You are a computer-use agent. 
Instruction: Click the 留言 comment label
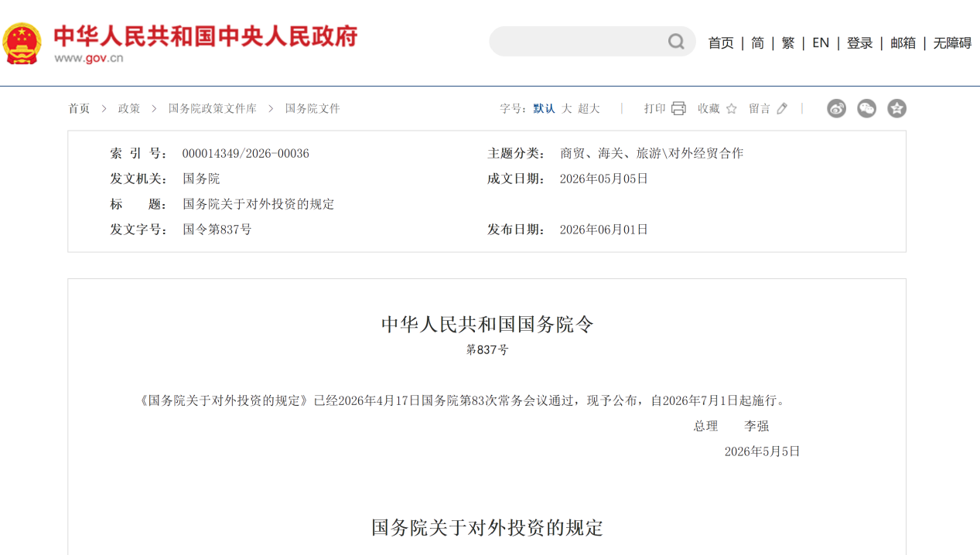click(760, 108)
